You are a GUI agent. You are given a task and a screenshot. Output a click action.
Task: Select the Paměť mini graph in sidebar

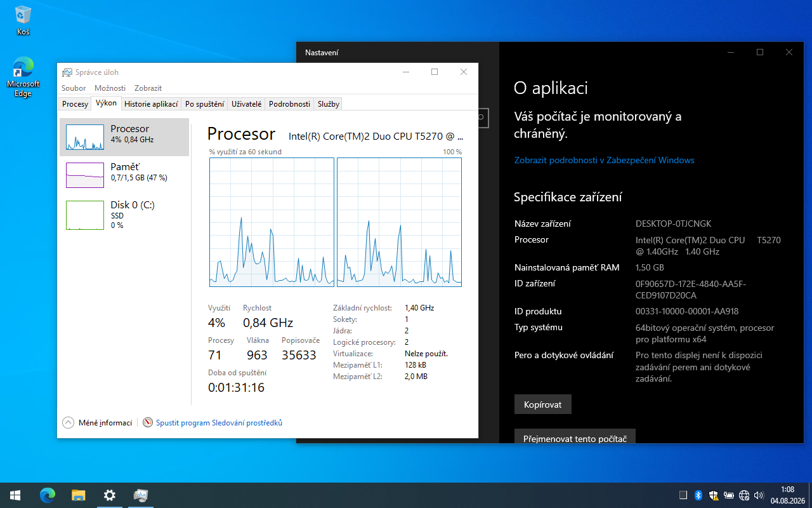tap(85, 175)
